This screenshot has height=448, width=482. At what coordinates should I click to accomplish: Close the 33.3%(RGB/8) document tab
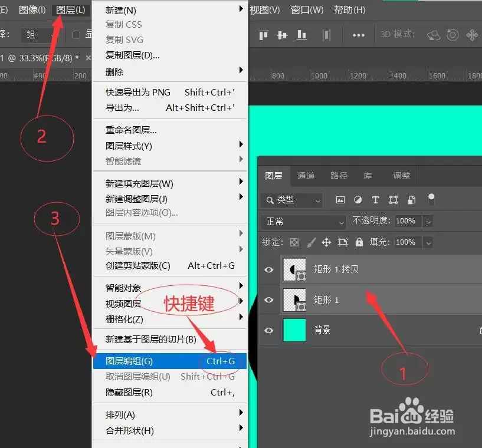pyautogui.click(x=88, y=58)
